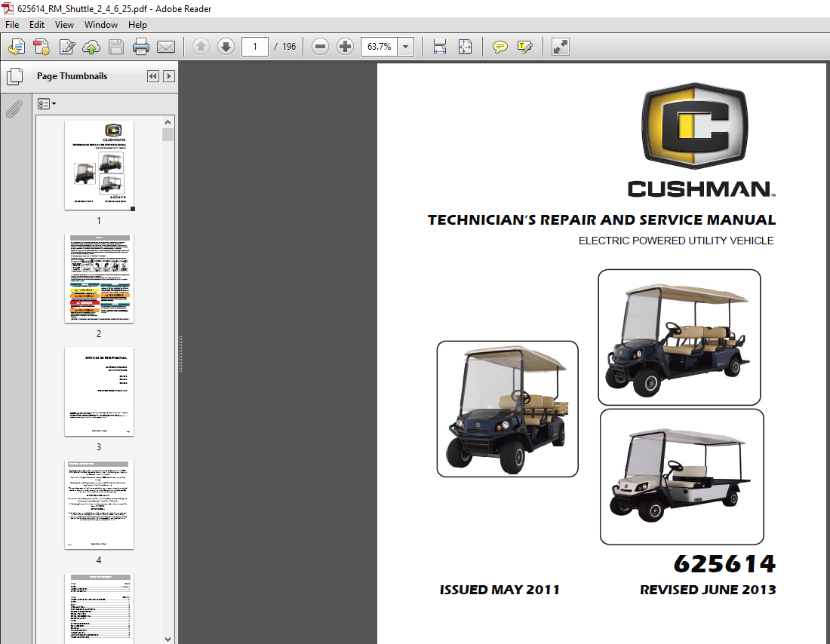830x644 pixels.
Task: Click 'ELECTRIC POWERED UTILITY VEHICLE' subtitle
Action: [x=676, y=241]
